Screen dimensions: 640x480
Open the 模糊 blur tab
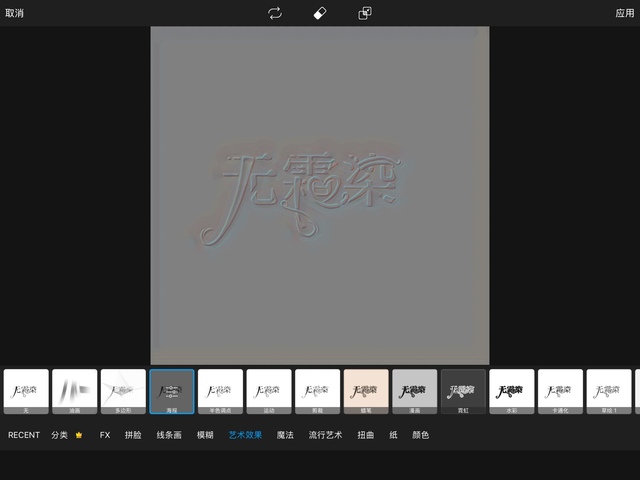[205, 435]
